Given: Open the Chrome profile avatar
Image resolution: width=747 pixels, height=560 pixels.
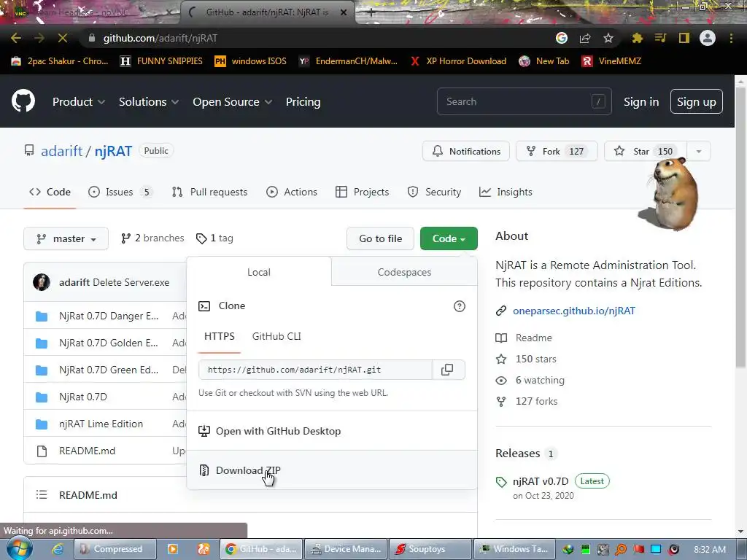Looking at the screenshot, I should [x=708, y=38].
